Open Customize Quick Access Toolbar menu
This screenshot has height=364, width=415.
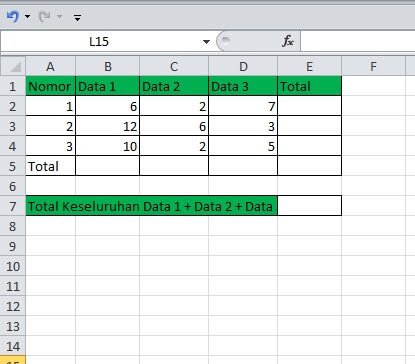pyautogui.click(x=77, y=17)
